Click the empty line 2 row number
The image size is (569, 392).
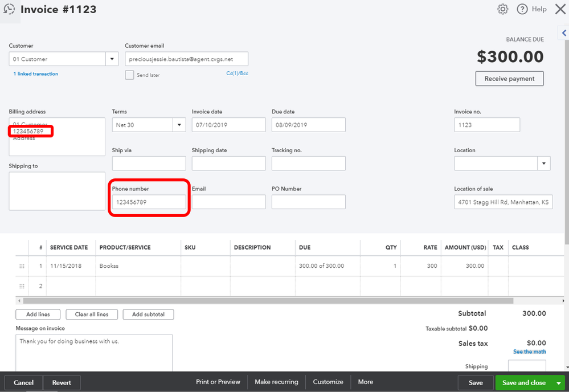40,286
